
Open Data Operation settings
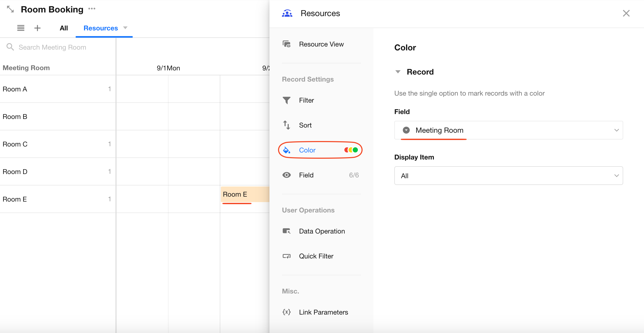(321, 231)
